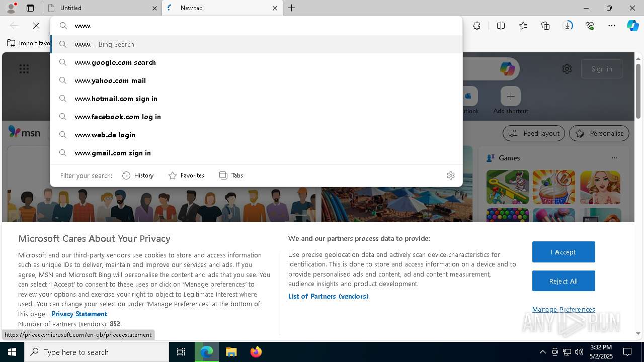Filter search by History
Screen dimensions: 644x362
[x=138, y=175]
